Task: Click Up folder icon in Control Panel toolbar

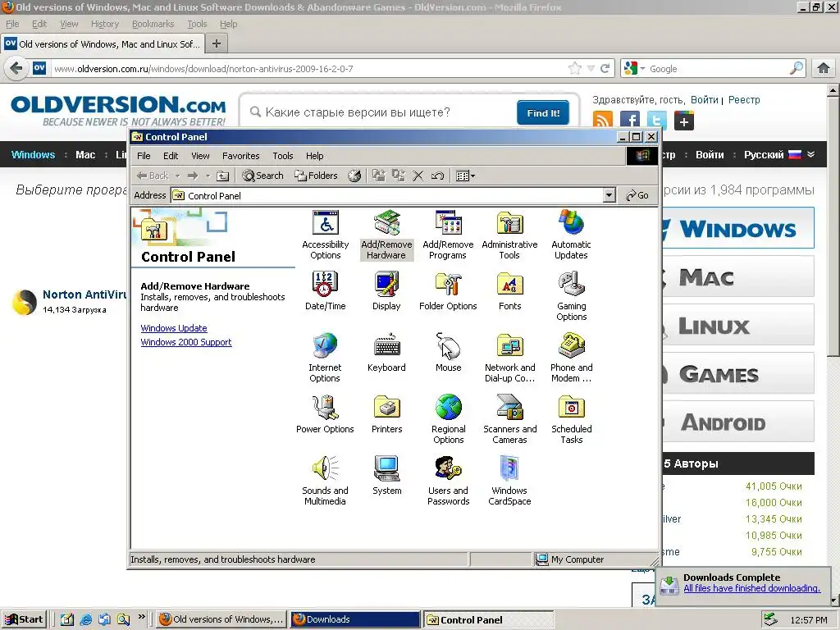Action: pyautogui.click(x=222, y=176)
